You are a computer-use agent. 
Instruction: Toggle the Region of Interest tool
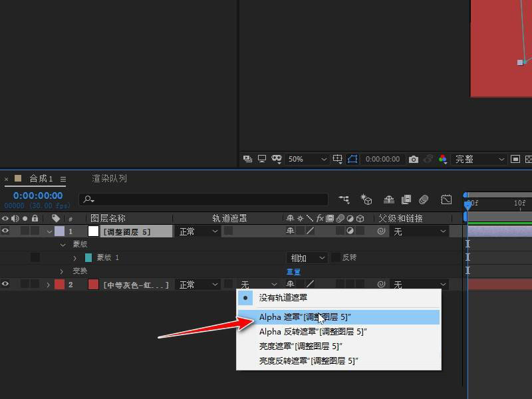(x=352, y=160)
